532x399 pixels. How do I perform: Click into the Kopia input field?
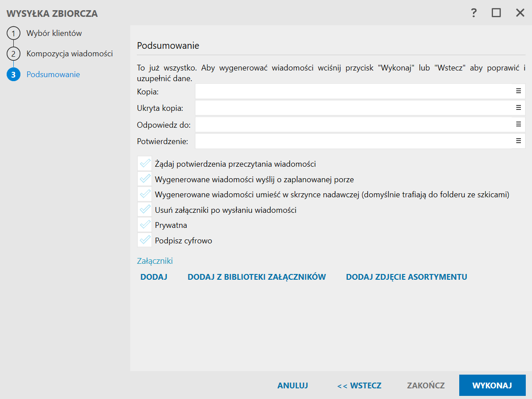pos(353,91)
